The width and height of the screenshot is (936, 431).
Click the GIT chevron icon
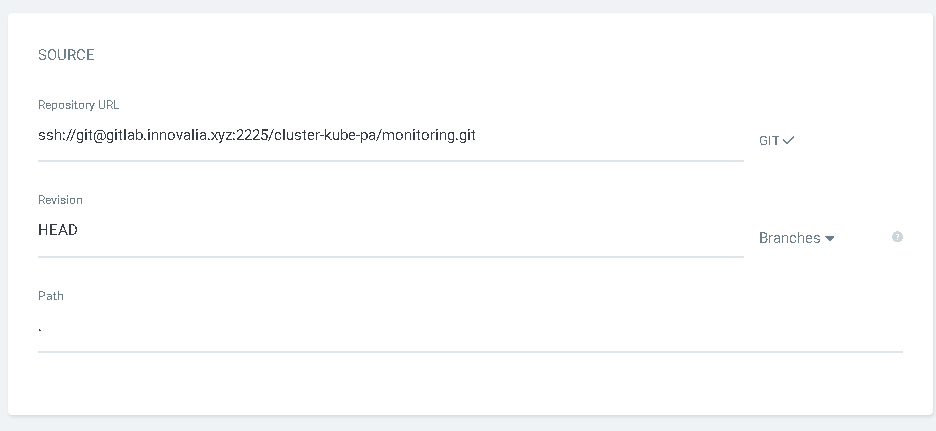[x=789, y=141]
